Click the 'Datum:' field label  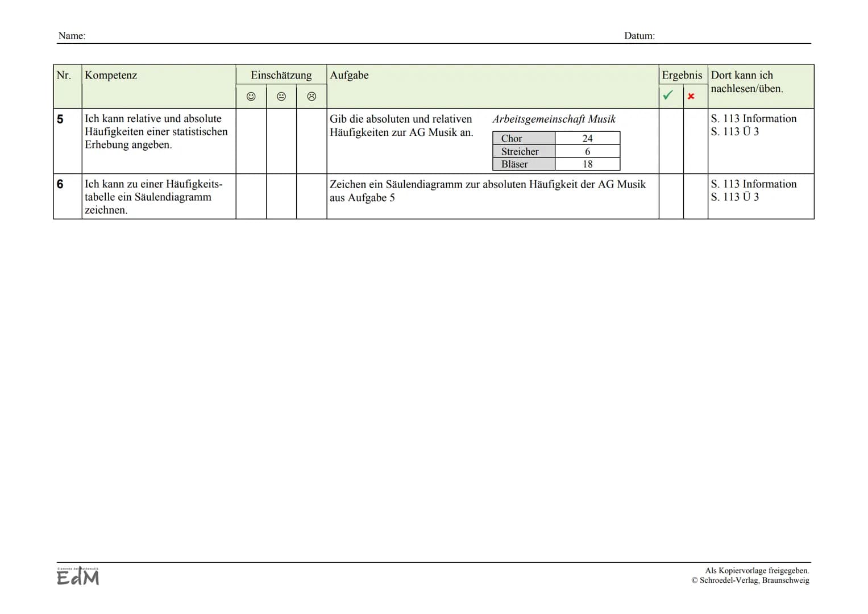[639, 36]
